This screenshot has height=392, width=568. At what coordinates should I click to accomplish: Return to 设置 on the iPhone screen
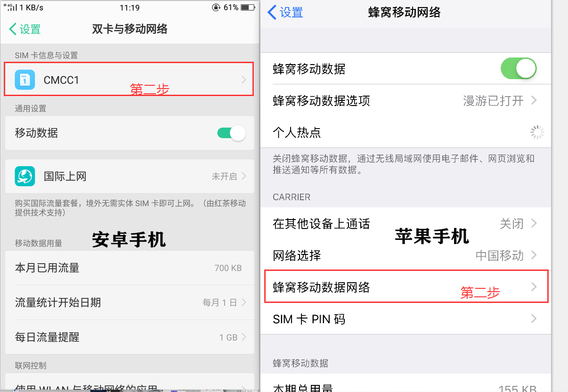(x=285, y=12)
